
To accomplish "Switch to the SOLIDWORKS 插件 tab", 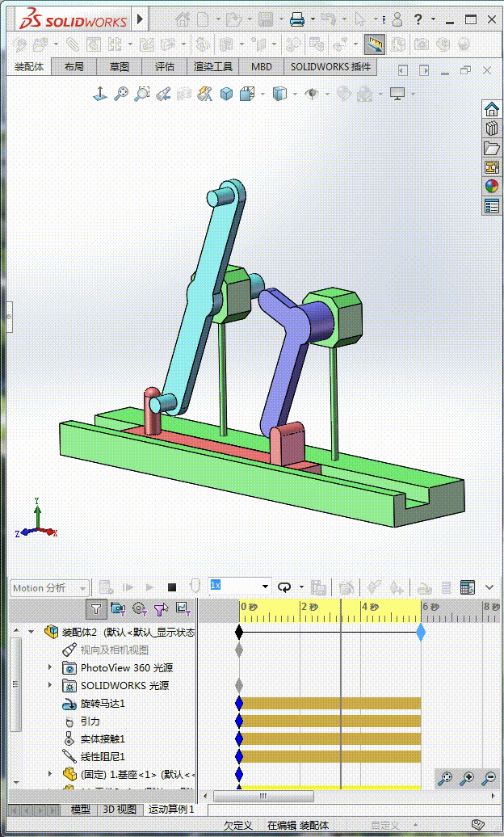I will click(330, 67).
